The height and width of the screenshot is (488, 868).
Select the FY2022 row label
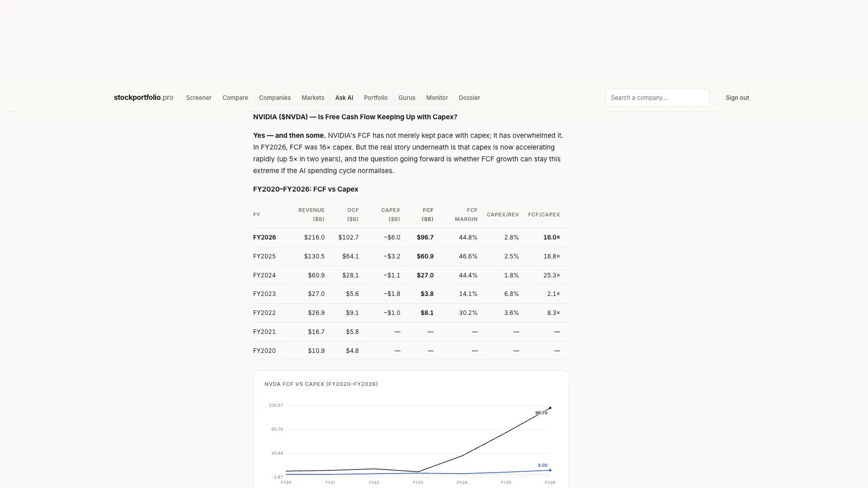[x=264, y=313]
